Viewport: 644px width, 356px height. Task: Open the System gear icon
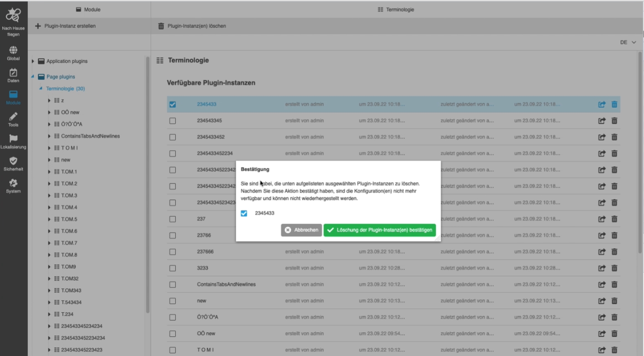click(13, 183)
